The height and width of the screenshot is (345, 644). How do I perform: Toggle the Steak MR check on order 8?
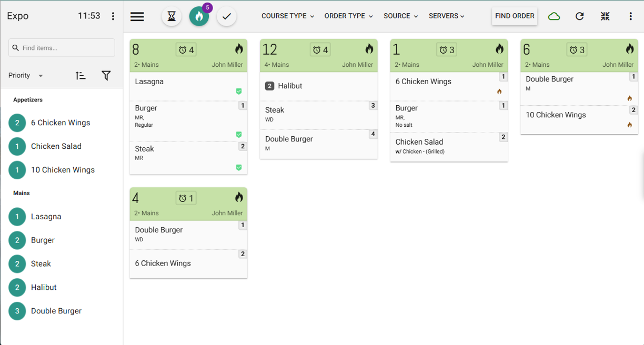[x=239, y=168]
